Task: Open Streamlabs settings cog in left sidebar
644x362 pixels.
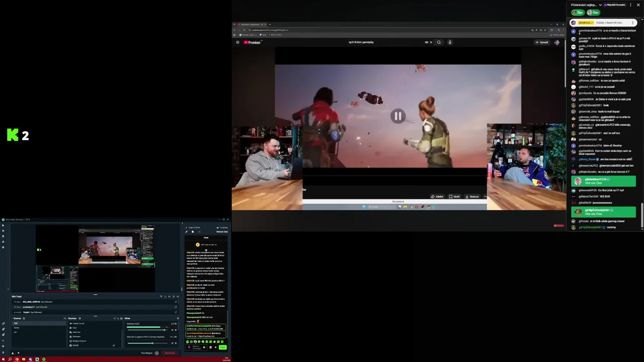Action: tap(3, 346)
